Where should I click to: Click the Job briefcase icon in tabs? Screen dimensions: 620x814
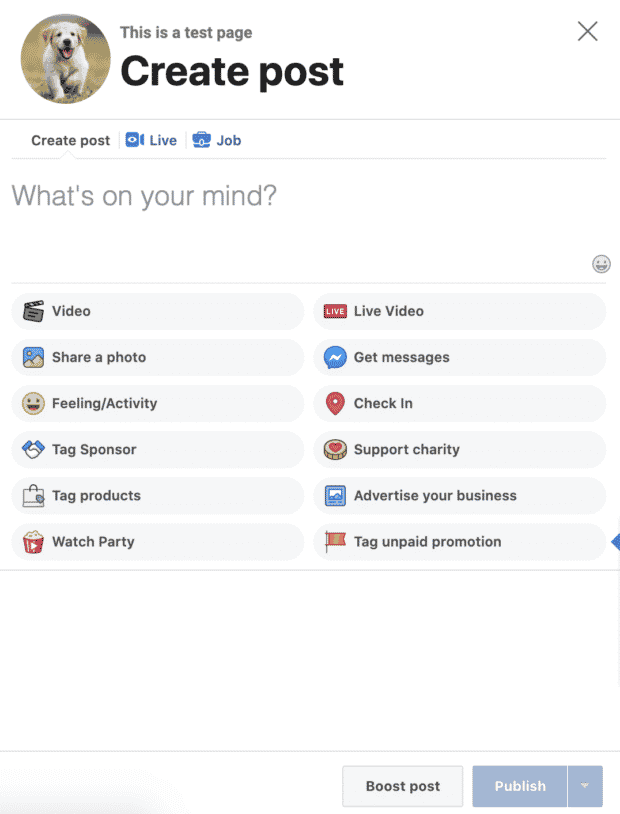point(201,140)
